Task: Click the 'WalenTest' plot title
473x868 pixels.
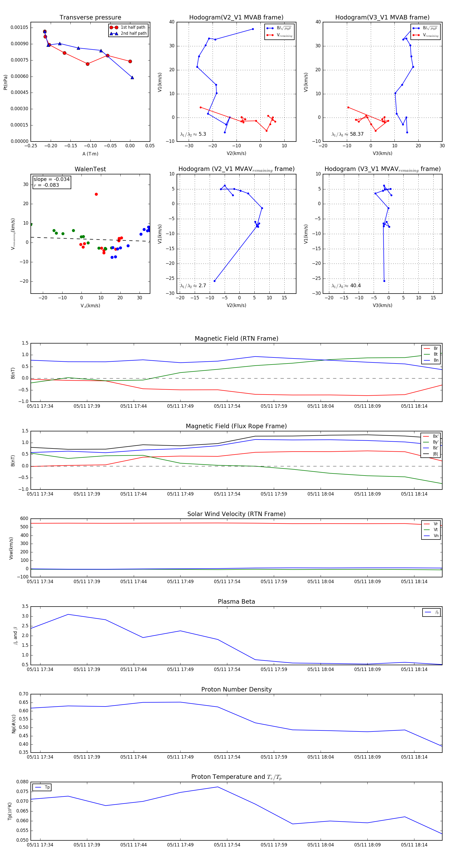Action: coord(90,169)
